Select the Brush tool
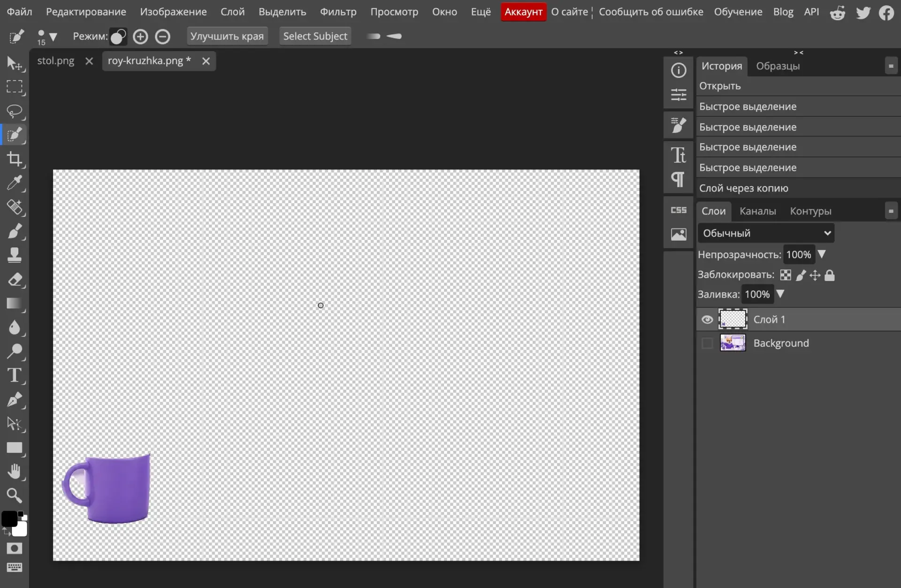 tap(15, 231)
